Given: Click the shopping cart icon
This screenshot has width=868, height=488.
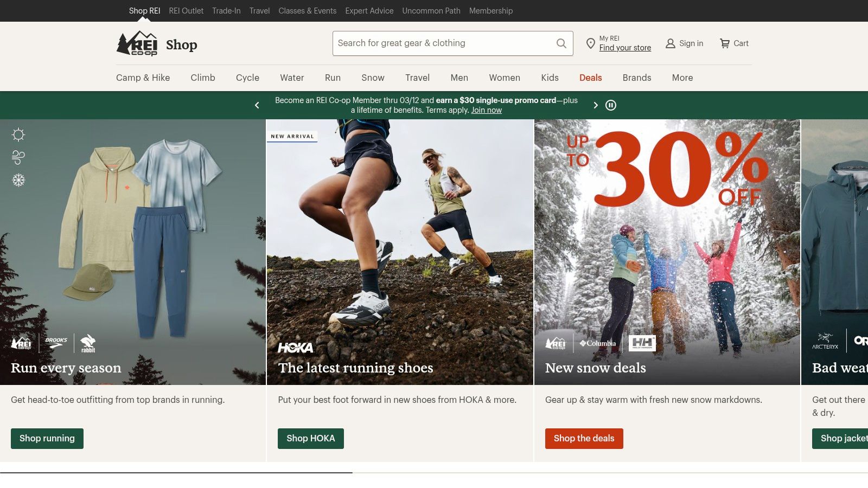Looking at the screenshot, I should click(x=725, y=43).
